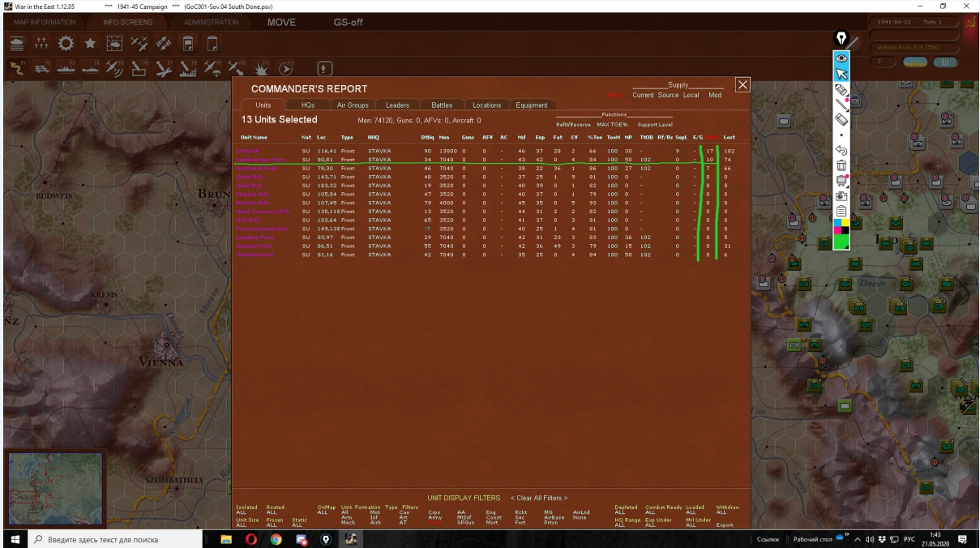Viewport: 980px width, 548px height.
Task: Select the F12 end turn arrow icon
Action: (x=286, y=68)
